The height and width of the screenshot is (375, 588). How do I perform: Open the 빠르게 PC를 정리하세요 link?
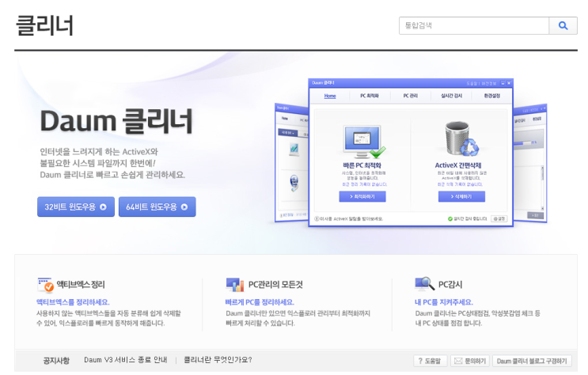click(x=260, y=302)
